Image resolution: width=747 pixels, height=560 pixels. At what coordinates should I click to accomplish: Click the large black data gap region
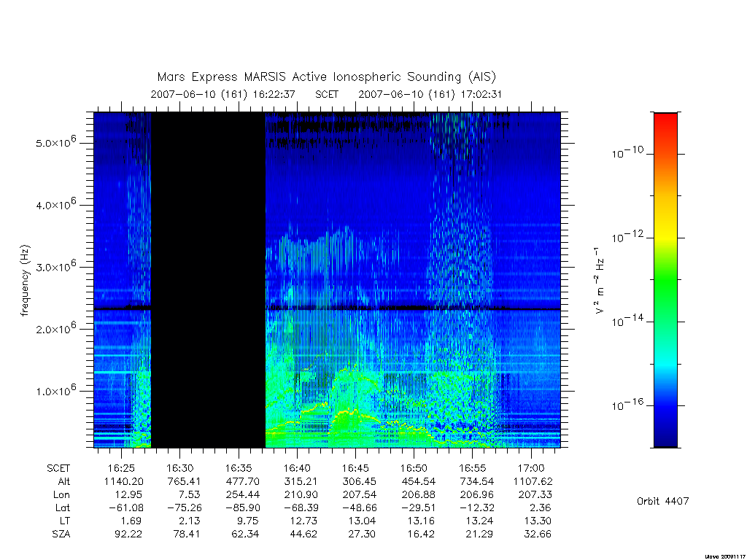[208, 280]
